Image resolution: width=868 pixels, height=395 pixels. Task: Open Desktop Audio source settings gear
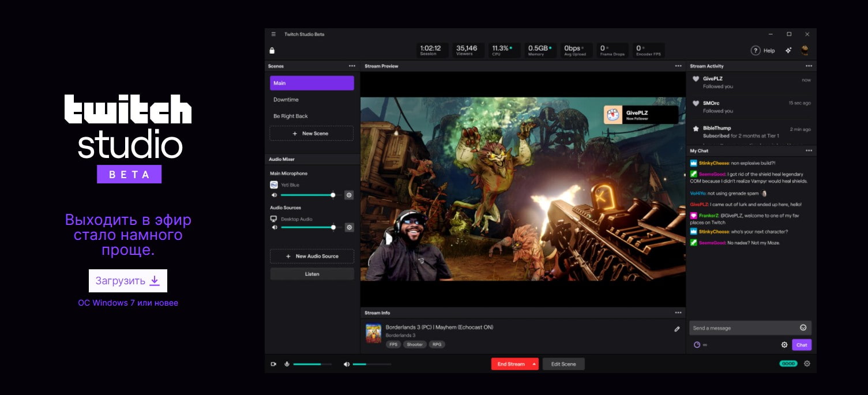coord(349,227)
